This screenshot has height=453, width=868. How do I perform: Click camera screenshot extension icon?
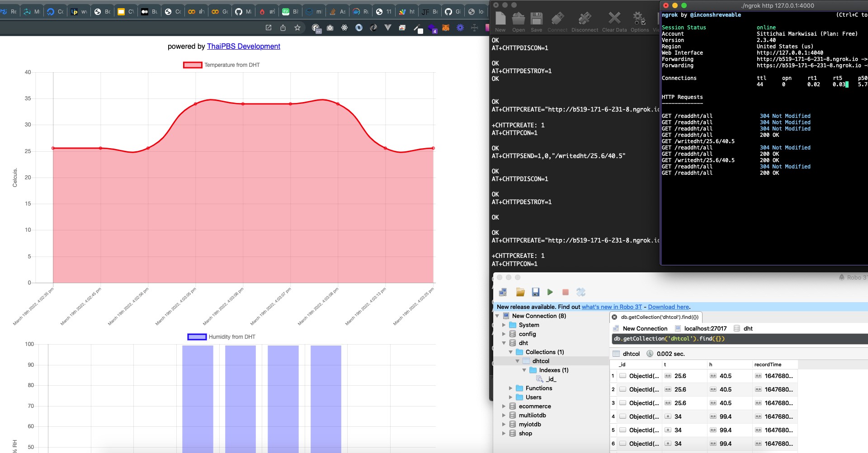click(x=330, y=28)
